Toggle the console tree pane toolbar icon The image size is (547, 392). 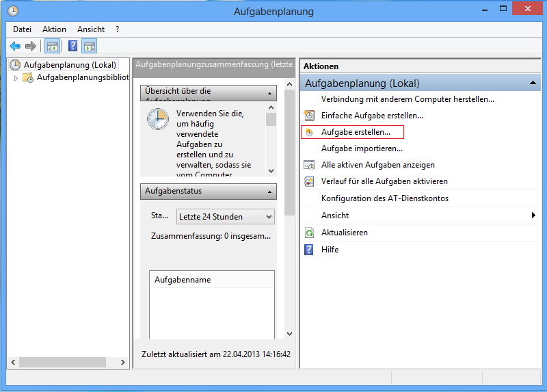(53, 46)
